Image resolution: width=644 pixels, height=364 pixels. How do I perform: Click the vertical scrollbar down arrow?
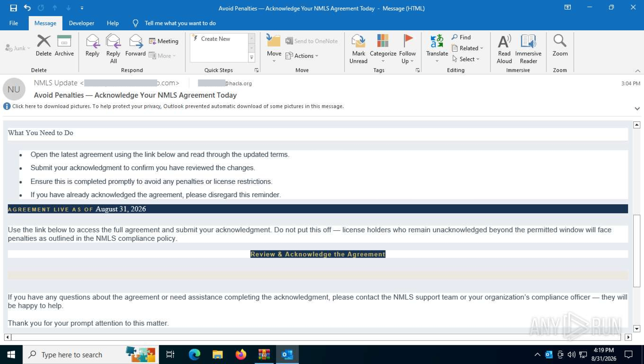[x=636, y=329]
